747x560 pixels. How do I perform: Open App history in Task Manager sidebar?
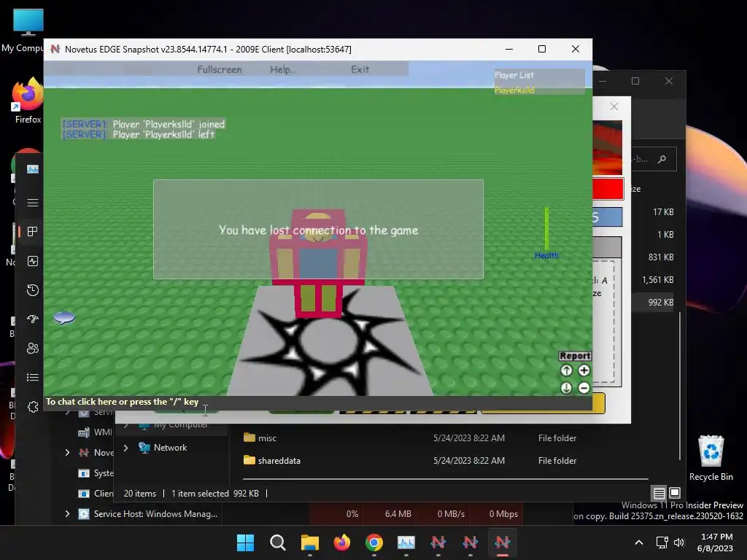pyautogui.click(x=32, y=290)
